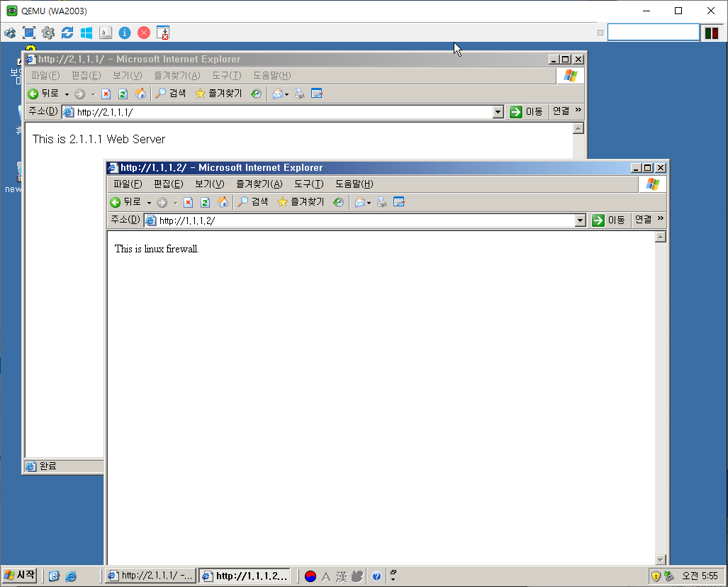
Task: Click the red QEMU disconnect icon
Action: (x=144, y=33)
